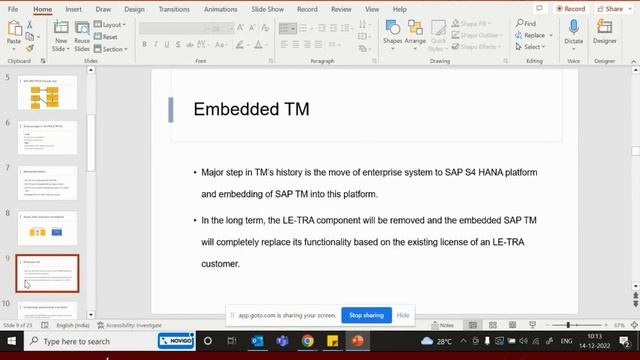Toggle Normal view in status bar
640x360 pixels.
473,325
